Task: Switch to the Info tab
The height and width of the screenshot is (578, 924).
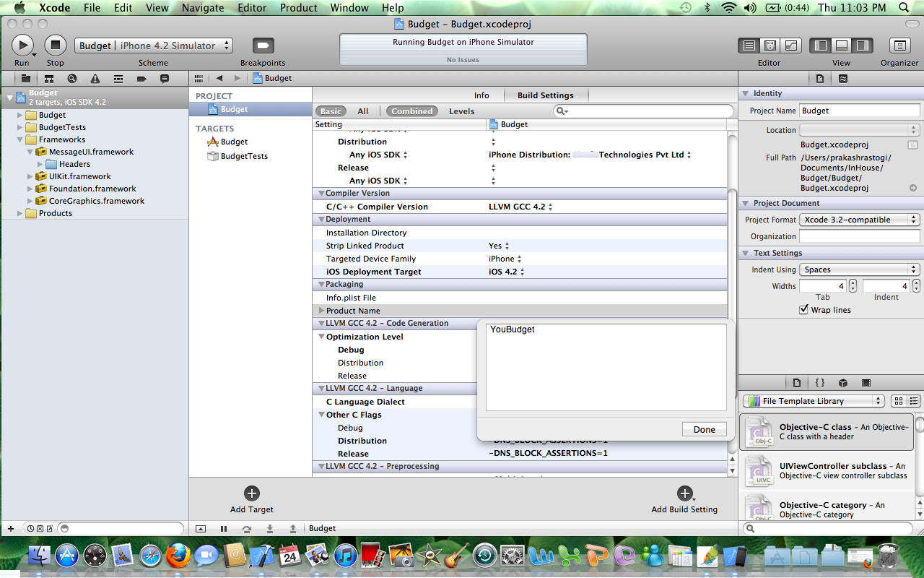Action: [481, 95]
